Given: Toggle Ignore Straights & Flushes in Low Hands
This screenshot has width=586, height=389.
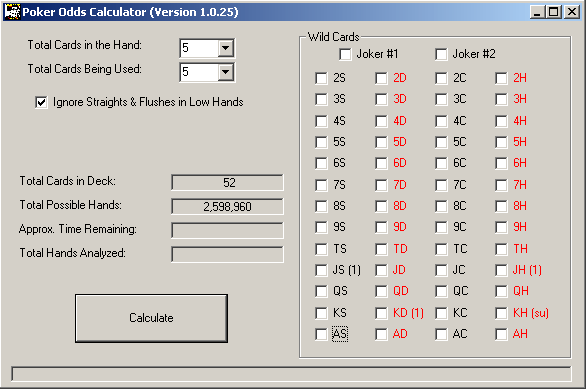Looking at the screenshot, I should (41, 102).
